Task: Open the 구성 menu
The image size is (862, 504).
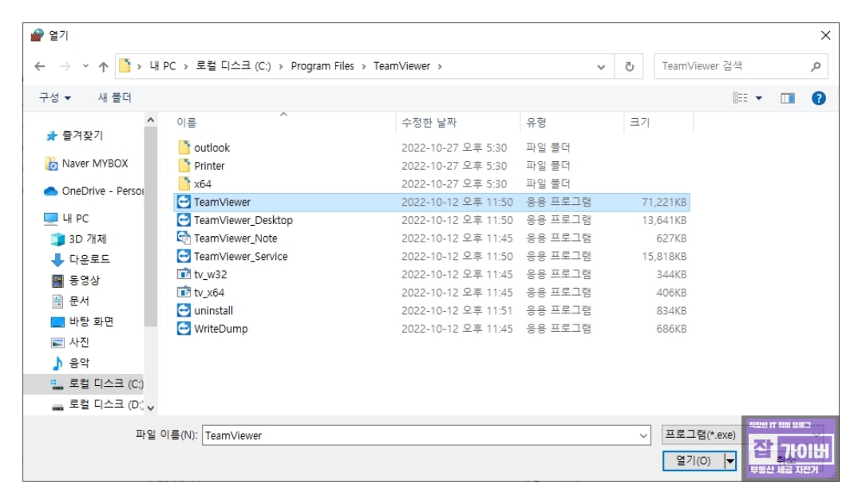Action: [54, 98]
